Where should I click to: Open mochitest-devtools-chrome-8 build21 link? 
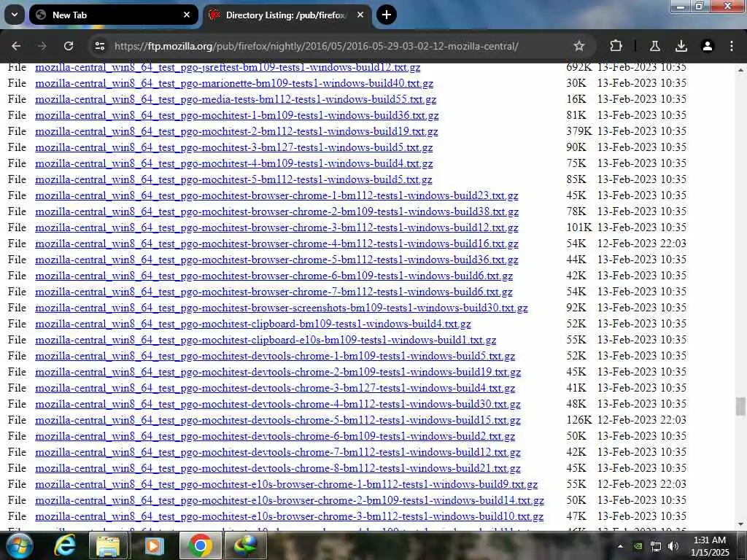pyautogui.click(x=278, y=468)
